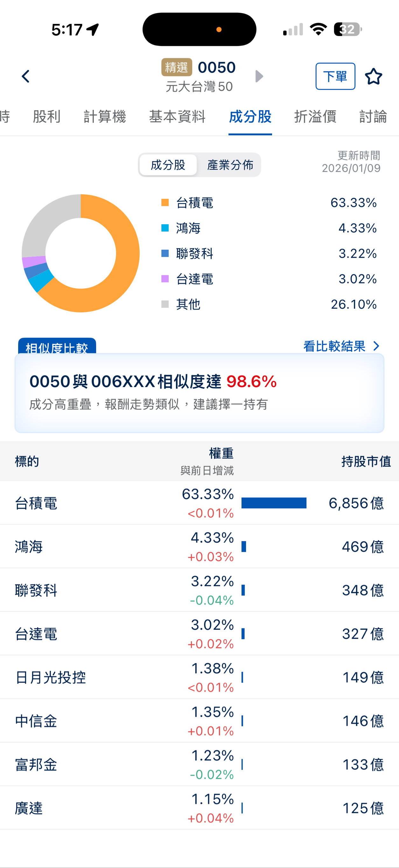Switch to 成分股 segmented view
Image resolution: width=399 pixels, height=868 pixels.
168,165
